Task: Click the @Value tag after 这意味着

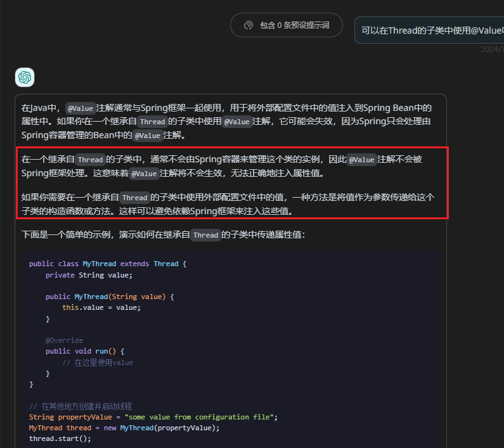Action: click(145, 174)
